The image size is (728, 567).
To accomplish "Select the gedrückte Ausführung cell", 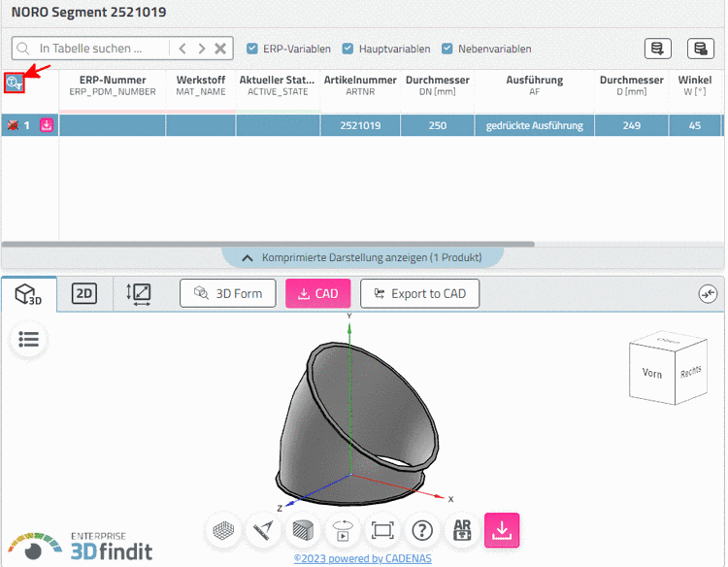I will 535,125.
